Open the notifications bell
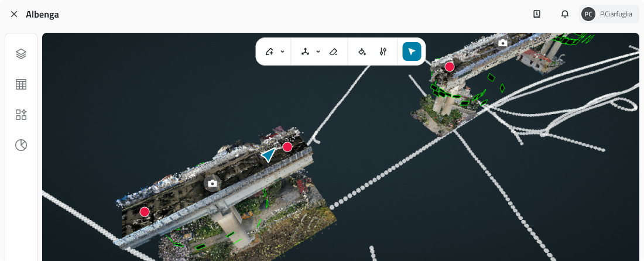The height and width of the screenshot is (261, 644). point(565,14)
